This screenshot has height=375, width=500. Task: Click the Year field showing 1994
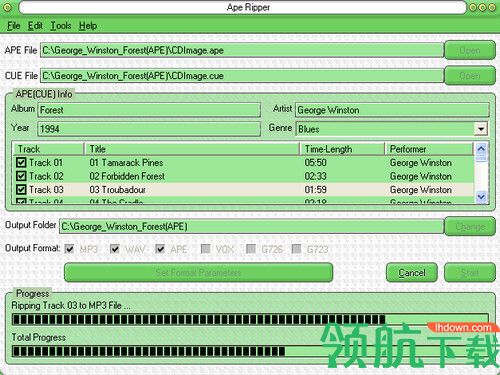[x=149, y=129]
